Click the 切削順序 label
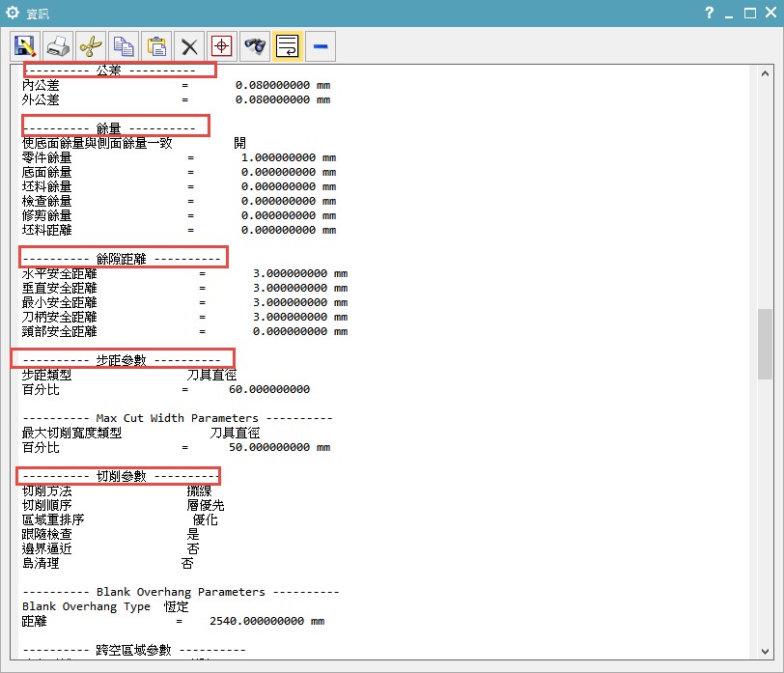Viewport: 784px width, 673px height. 47,505
